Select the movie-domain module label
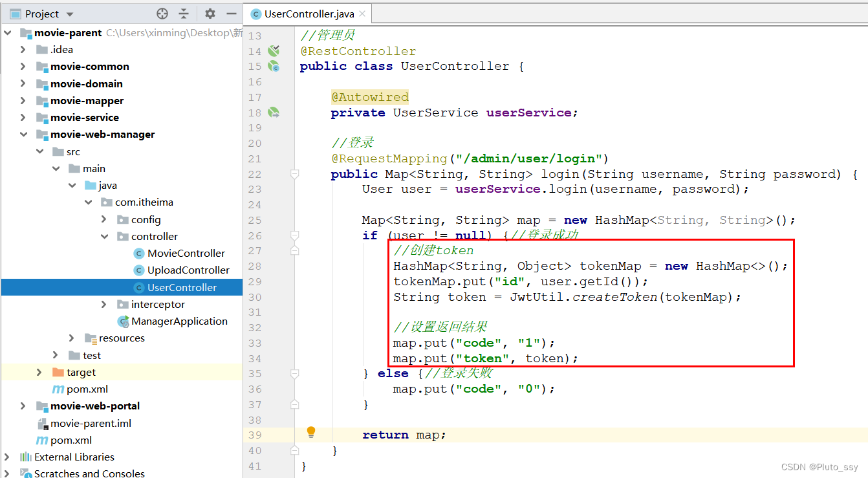868x478 pixels. (87, 83)
